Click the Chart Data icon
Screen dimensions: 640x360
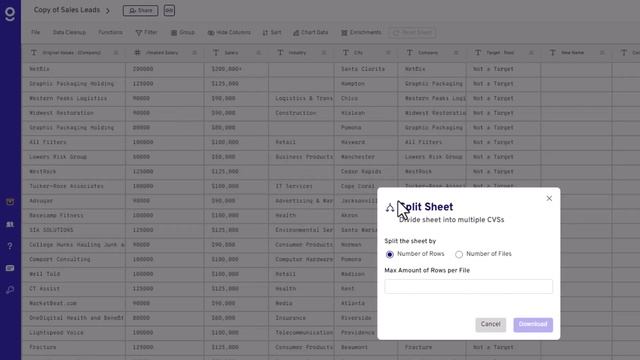296,33
